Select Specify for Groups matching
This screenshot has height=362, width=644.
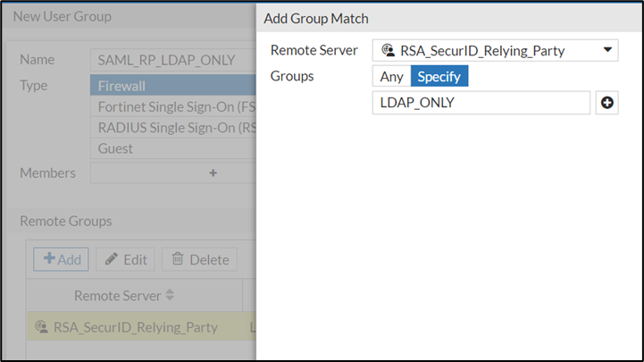[439, 77]
